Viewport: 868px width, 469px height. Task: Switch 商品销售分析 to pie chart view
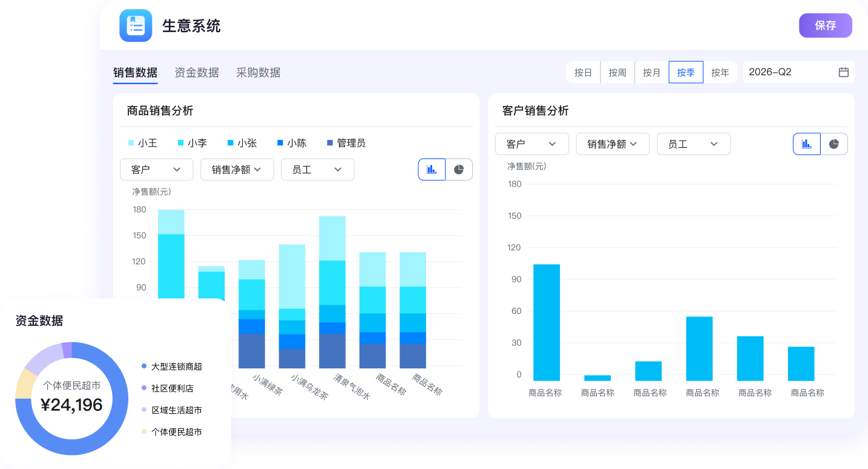click(459, 170)
